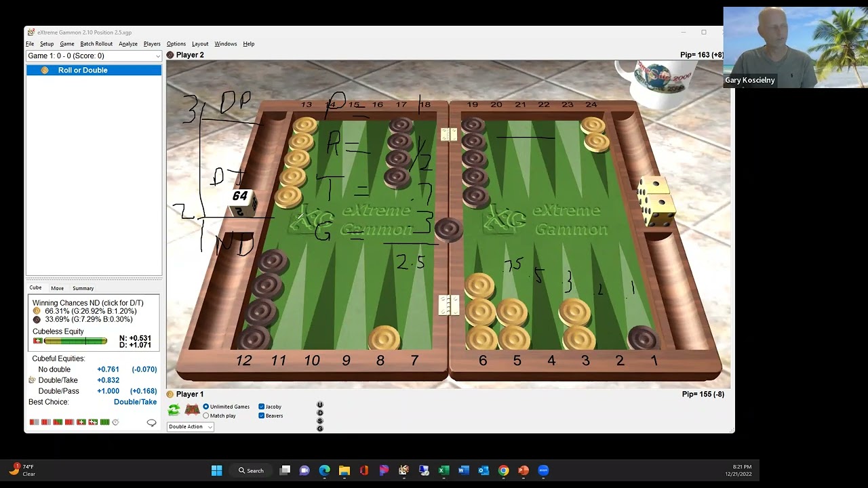This screenshot has width=868, height=488.
Task: Expand the Game 1: 0 - 0 dropdown
Action: (94, 56)
